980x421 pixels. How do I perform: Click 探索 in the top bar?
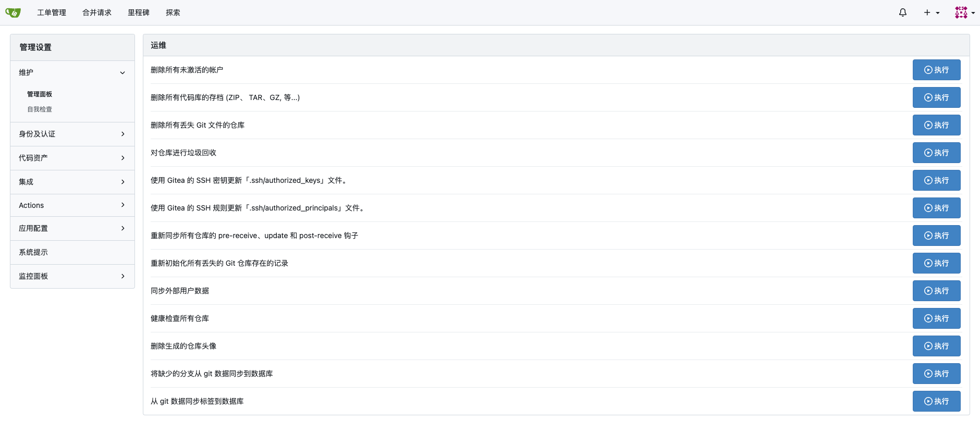pos(173,13)
